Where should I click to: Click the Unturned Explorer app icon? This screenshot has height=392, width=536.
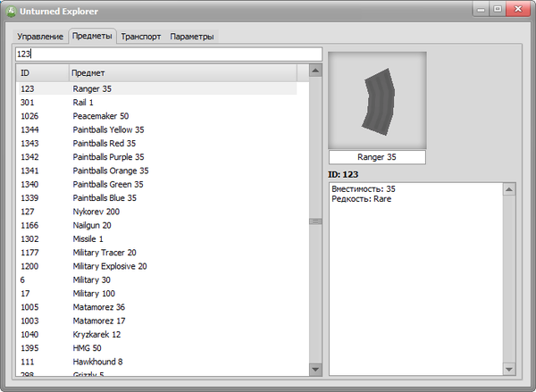coord(12,12)
